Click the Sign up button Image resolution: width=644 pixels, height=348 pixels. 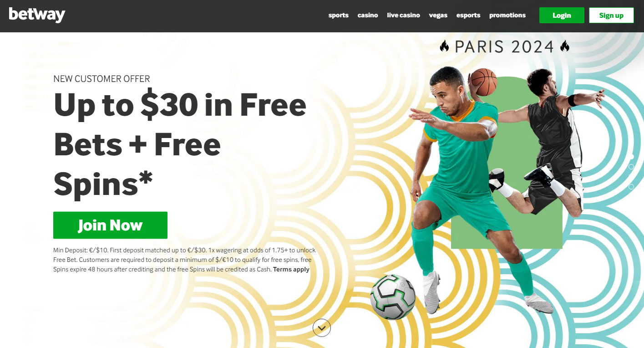pyautogui.click(x=611, y=15)
